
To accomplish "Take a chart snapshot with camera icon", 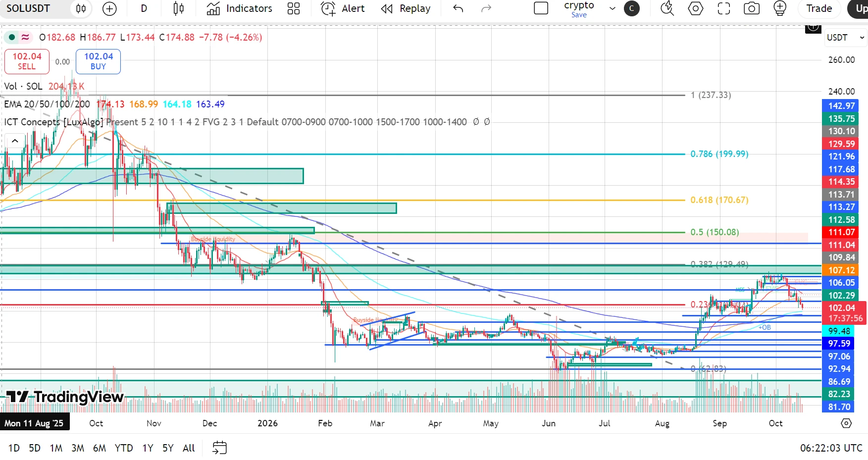I will [x=752, y=8].
